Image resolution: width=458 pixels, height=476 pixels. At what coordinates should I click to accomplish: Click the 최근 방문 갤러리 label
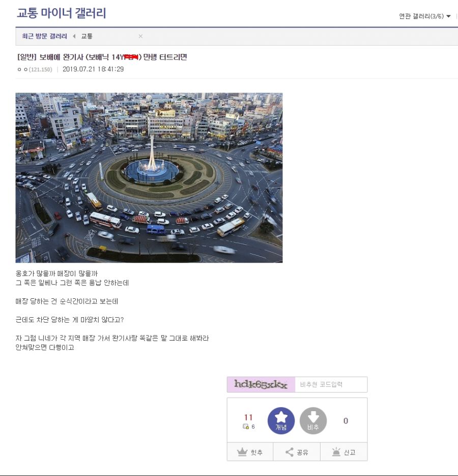point(44,36)
